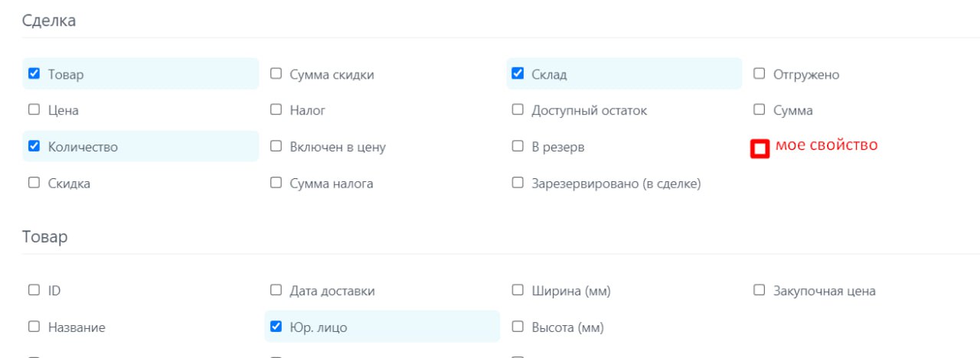
Task: Check the Налог checkbox
Action: (276, 110)
